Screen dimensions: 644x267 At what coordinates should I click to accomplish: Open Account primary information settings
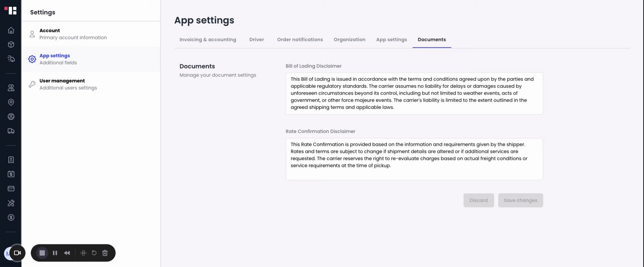73,34
